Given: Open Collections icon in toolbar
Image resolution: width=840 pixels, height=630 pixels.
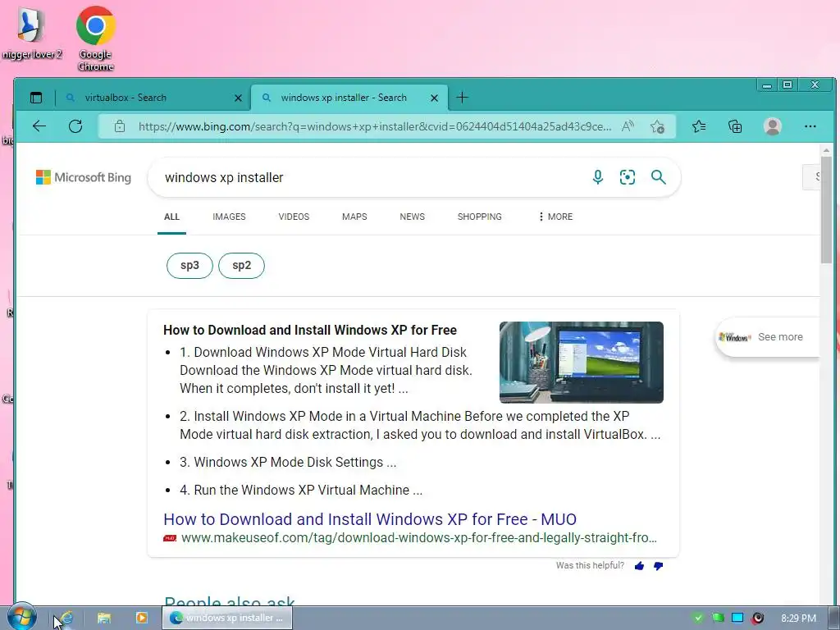Looking at the screenshot, I should tap(735, 126).
